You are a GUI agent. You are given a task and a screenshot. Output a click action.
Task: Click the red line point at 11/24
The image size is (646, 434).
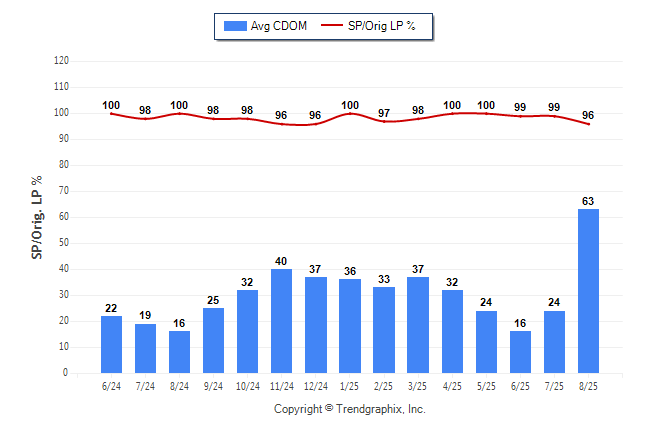pyautogui.click(x=281, y=124)
